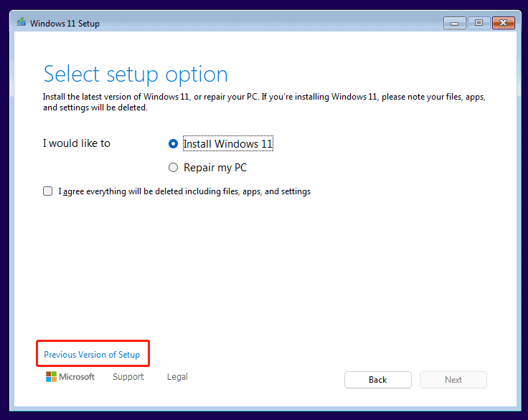
Task: Close the Windows 11 Setup window
Action: click(x=504, y=23)
